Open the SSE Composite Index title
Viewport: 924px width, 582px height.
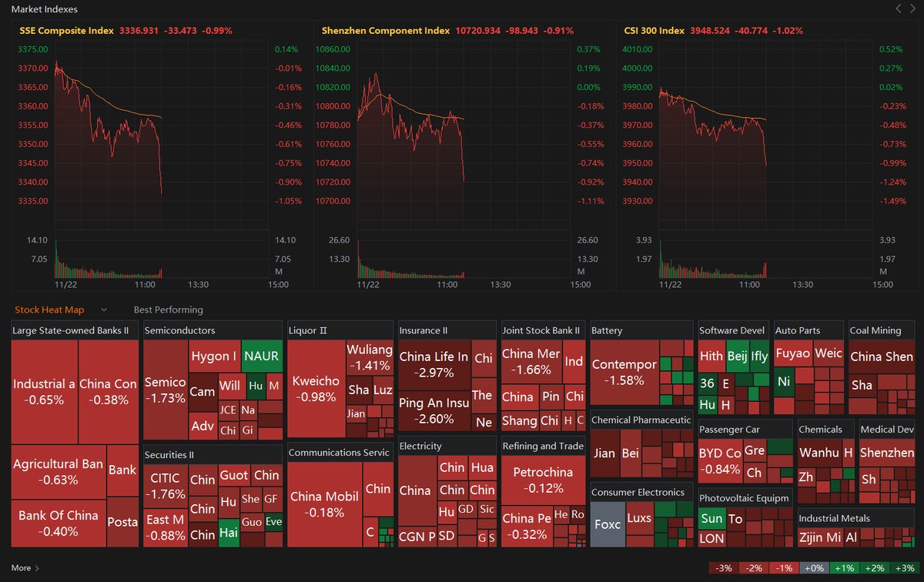67,31
